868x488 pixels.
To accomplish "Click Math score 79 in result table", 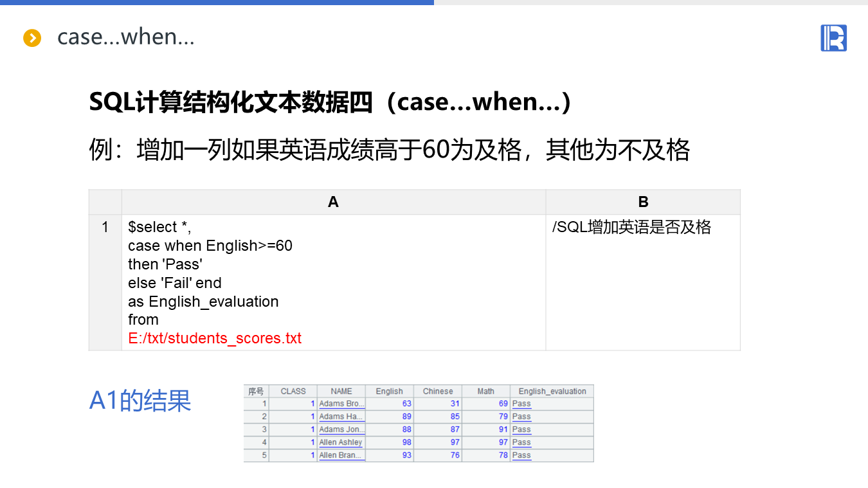I will tap(503, 417).
